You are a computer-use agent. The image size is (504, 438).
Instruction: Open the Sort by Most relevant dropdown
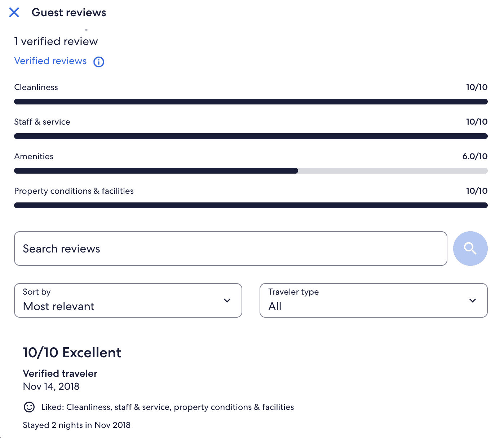click(x=128, y=300)
